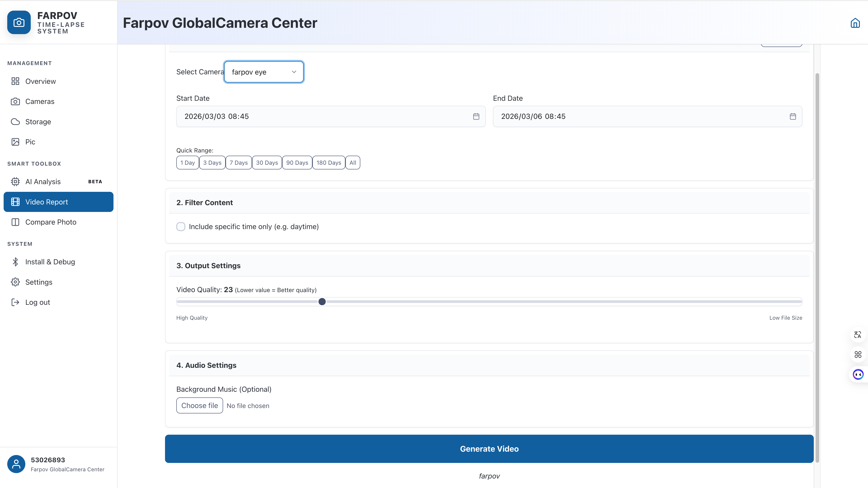
Task: Open the Select Camera dropdown
Action: click(x=264, y=72)
